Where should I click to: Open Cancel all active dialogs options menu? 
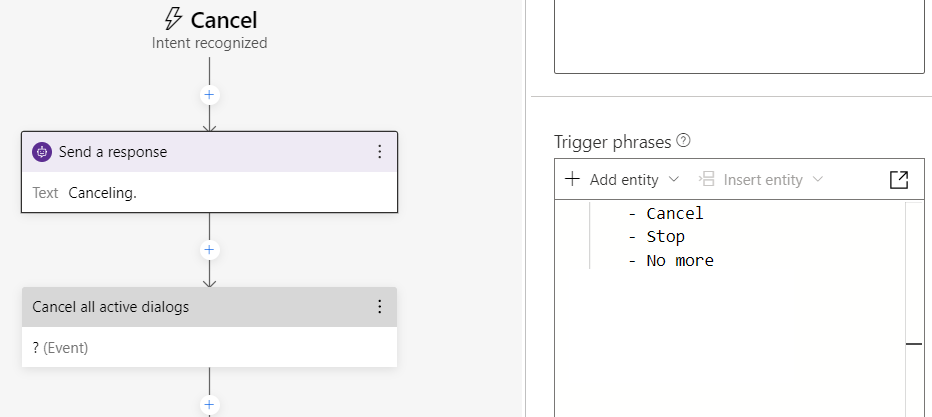pos(379,307)
